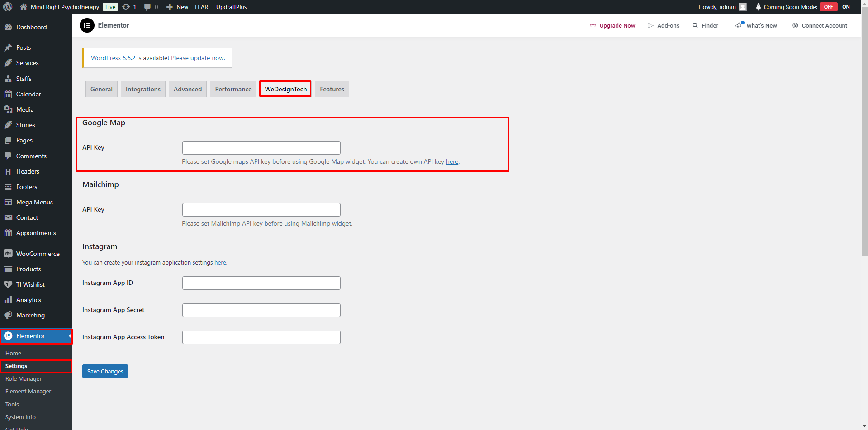The height and width of the screenshot is (430, 868).
Task: Open the Mega Menus menu item
Action: (x=36, y=202)
